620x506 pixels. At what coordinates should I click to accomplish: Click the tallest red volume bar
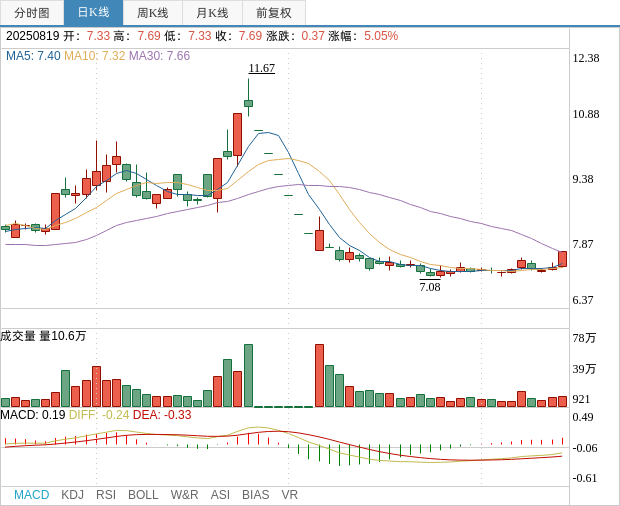(319, 376)
